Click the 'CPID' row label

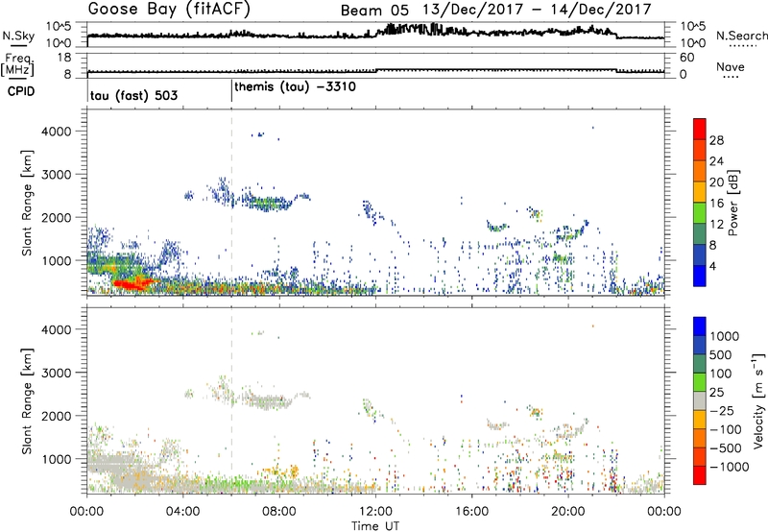click(x=20, y=91)
